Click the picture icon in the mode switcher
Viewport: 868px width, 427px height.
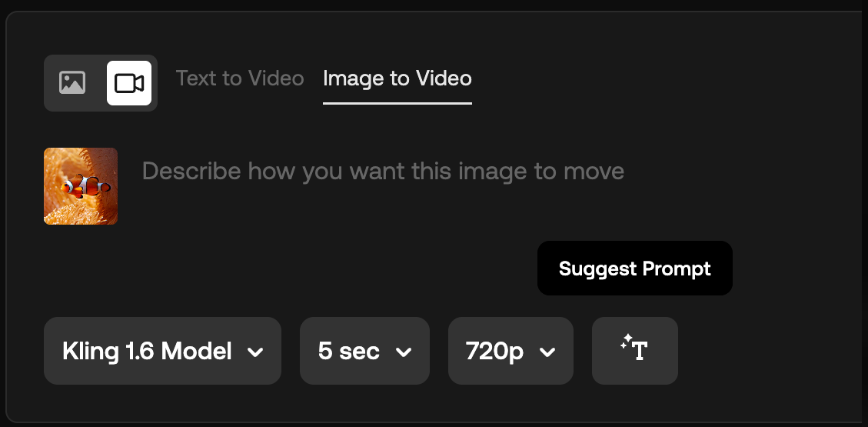(x=72, y=82)
